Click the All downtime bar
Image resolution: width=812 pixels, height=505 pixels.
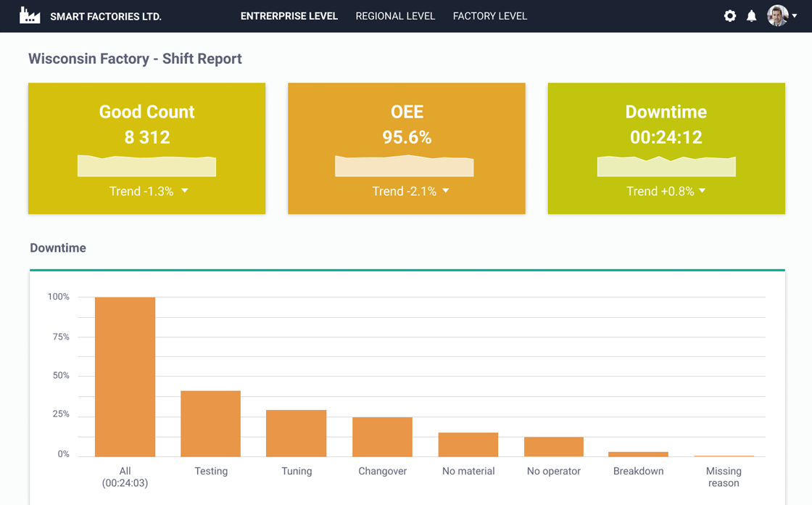coord(125,377)
